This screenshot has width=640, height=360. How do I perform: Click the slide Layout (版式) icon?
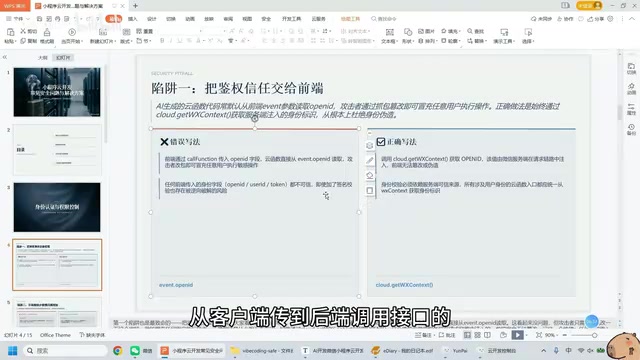coord(127,32)
